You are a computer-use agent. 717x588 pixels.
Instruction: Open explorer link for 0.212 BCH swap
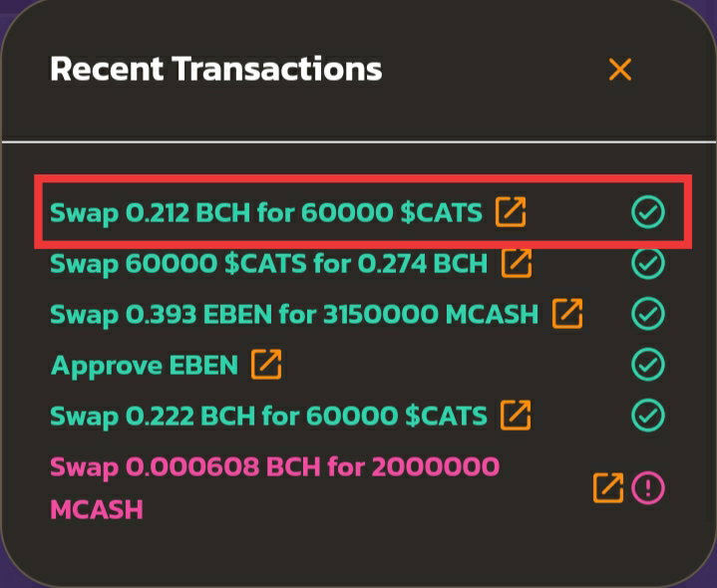point(511,212)
